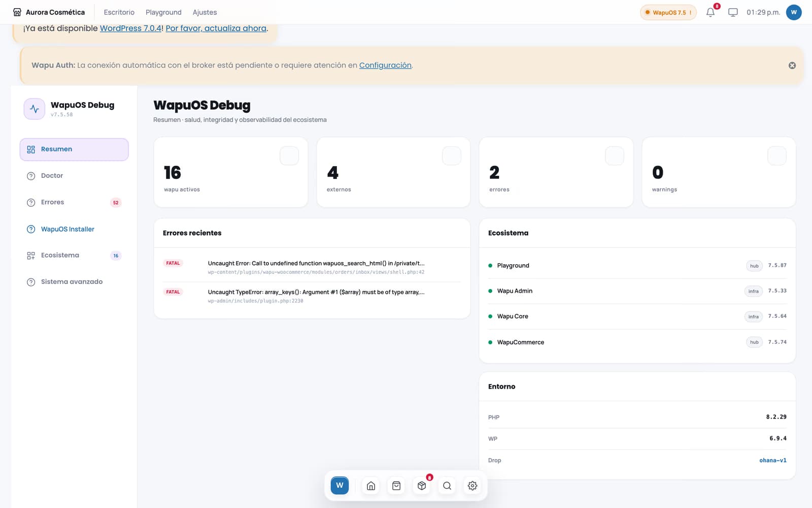812x508 pixels.
Task: Open Ajustes in the top navigation
Action: point(205,12)
